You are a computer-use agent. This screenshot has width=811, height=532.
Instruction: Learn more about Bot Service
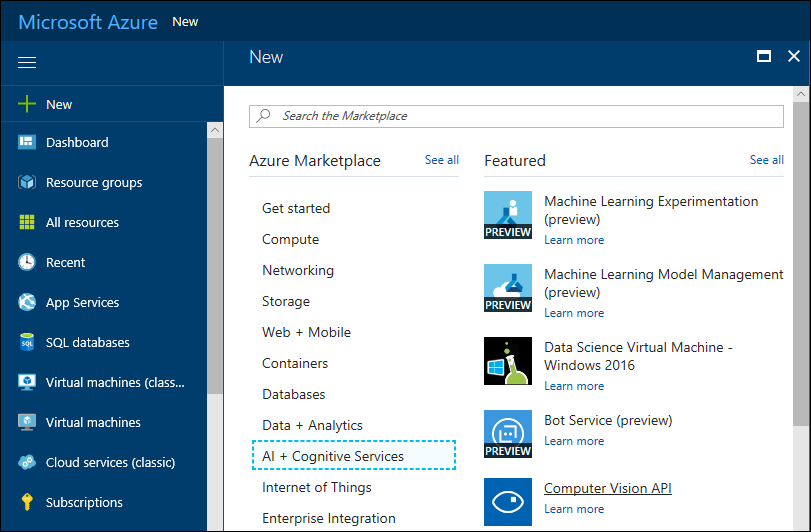574,441
